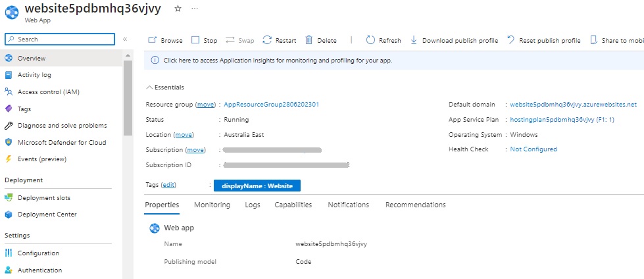Image resolution: width=644 pixels, height=279 pixels.
Task: Click the Access control people icon
Action: coord(9,91)
